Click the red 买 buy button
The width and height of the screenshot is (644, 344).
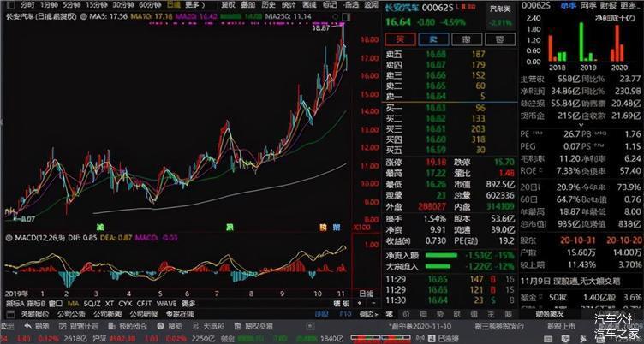click(x=401, y=39)
